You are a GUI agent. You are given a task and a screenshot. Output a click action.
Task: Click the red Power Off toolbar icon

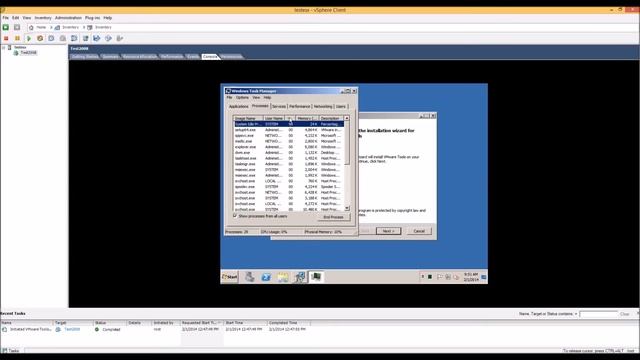(6, 38)
